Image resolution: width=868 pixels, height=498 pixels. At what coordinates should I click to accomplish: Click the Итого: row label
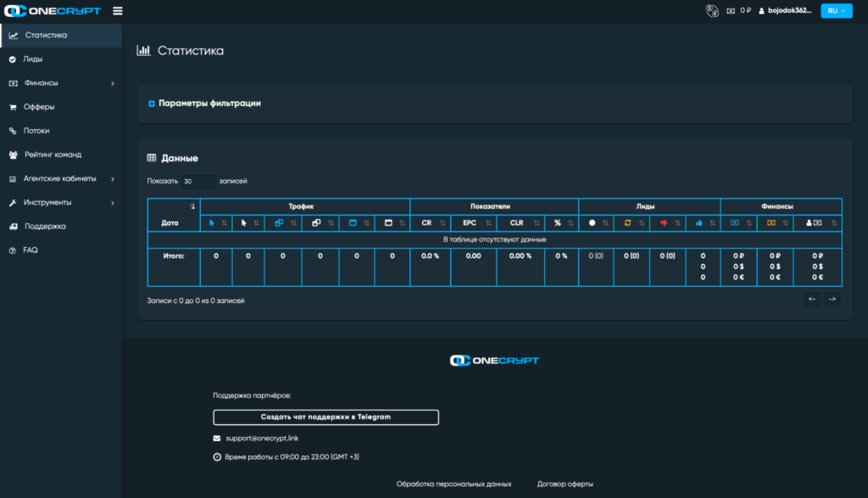[x=174, y=256]
